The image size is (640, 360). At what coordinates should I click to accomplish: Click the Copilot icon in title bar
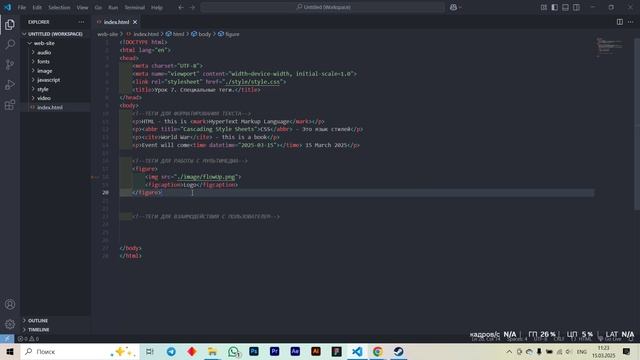(x=453, y=7)
